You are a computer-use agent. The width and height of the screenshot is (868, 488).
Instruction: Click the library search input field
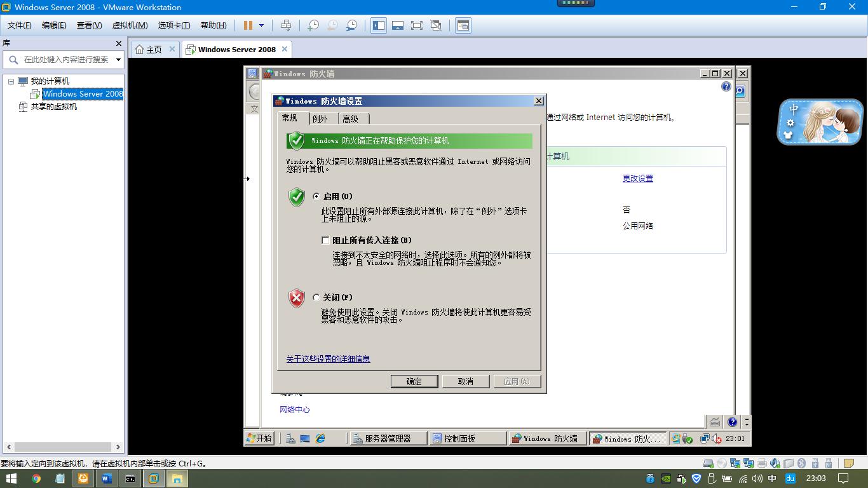66,60
